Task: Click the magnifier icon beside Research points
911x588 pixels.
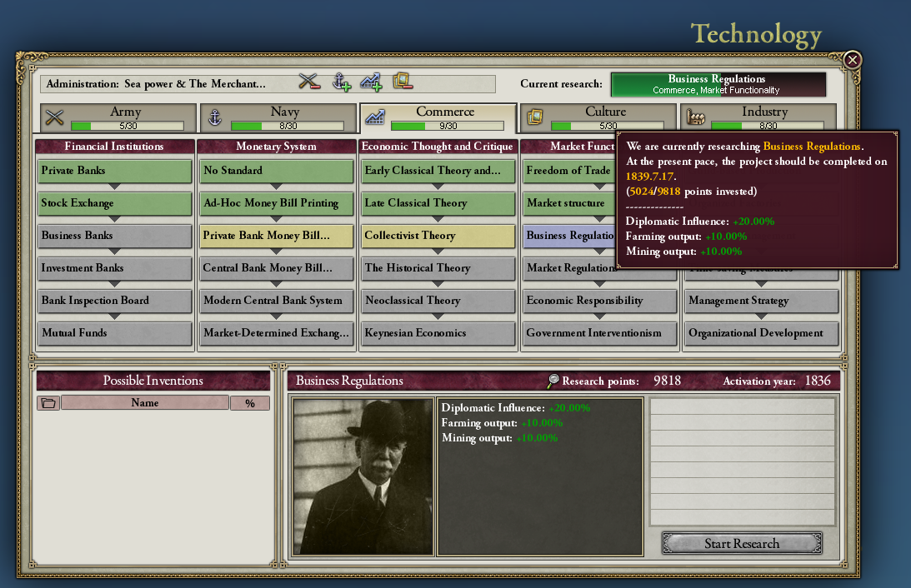Action: (553, 381)
